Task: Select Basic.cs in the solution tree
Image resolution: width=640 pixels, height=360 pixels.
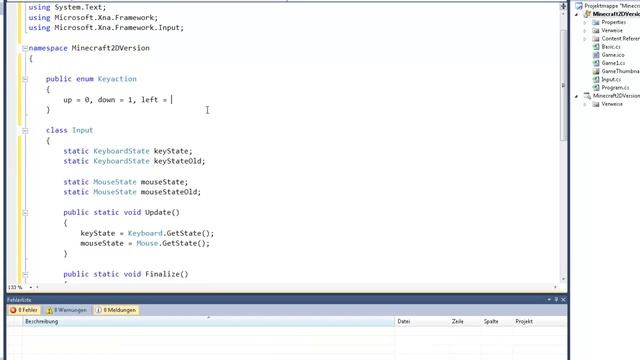Action: [x=611, y=47]
